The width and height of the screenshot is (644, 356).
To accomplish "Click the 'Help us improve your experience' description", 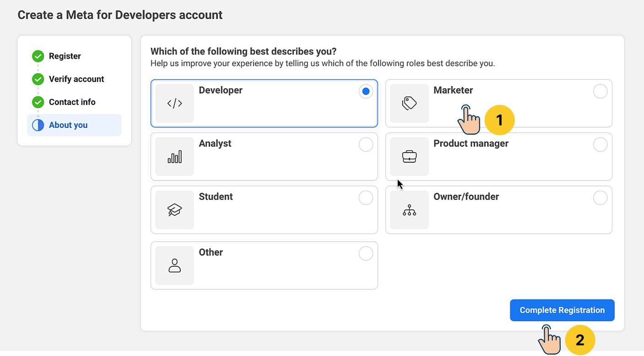I will pos(323,63).
